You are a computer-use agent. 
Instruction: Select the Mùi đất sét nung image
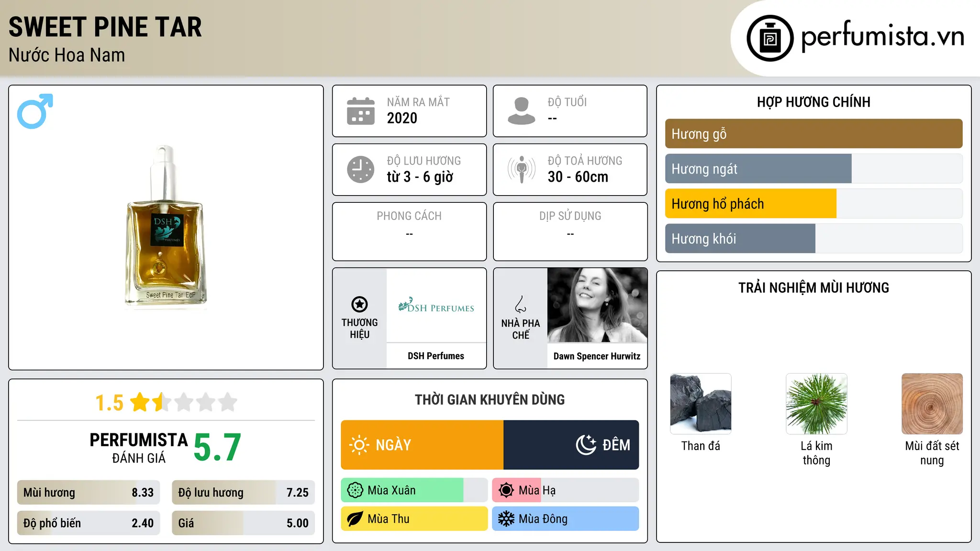click(932, 404)
